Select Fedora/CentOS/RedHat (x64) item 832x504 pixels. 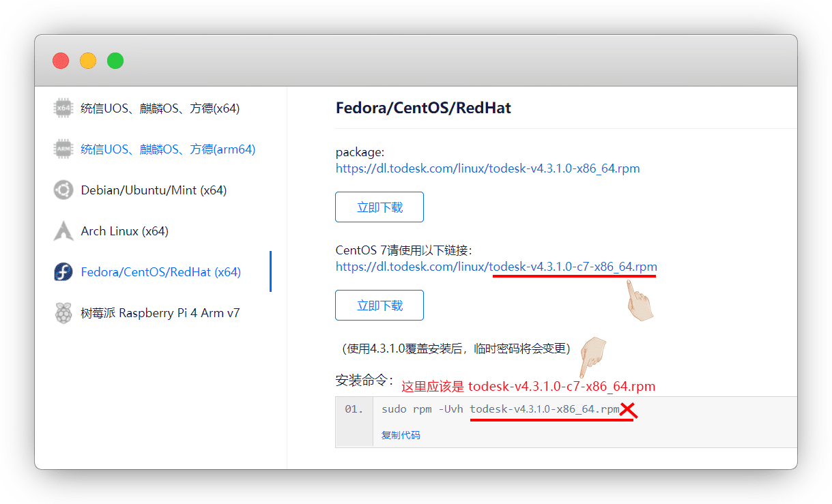(x=161, y=272)
